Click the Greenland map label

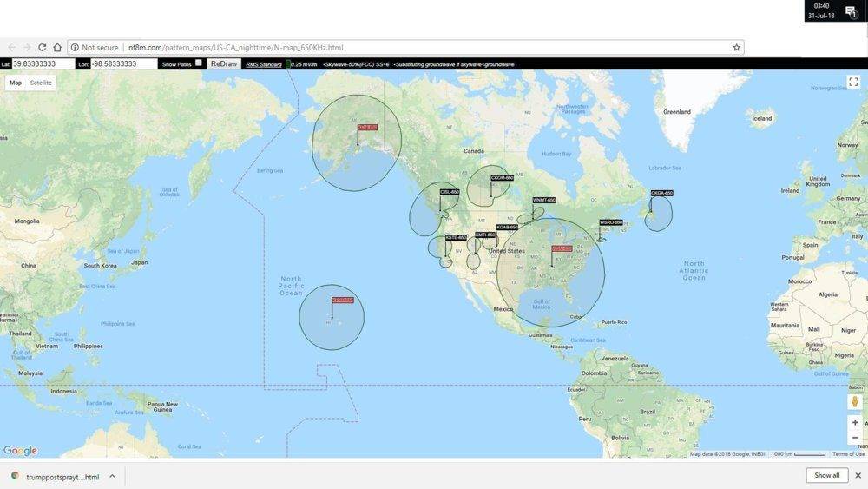coord(677,112)
